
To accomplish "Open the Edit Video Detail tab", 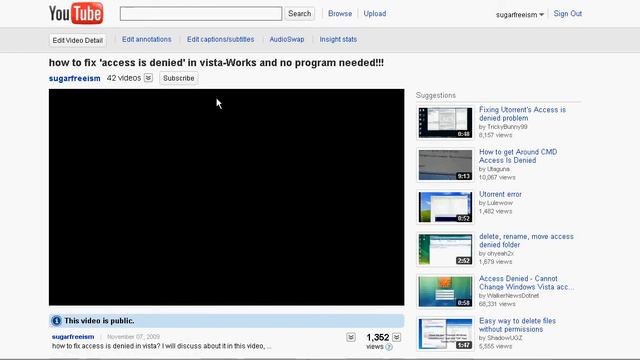I will click(x=78, y=40).
